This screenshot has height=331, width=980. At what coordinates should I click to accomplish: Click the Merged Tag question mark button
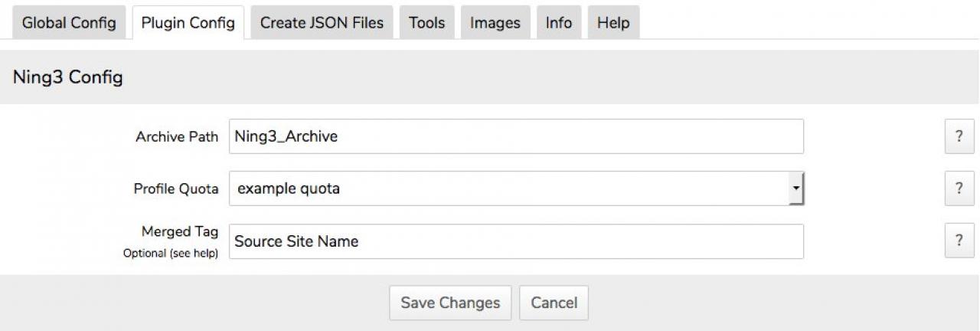[x=959, y=241]
